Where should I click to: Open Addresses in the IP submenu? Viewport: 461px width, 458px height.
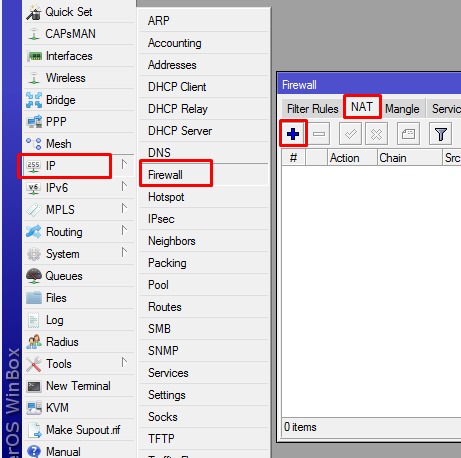point(204,65)
